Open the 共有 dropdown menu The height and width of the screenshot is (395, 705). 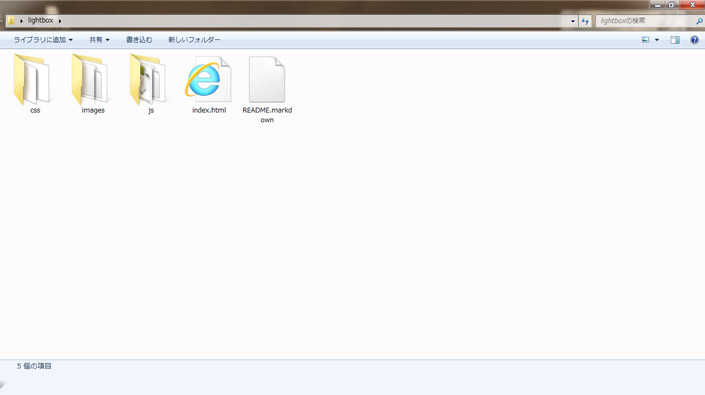(x=99, y=40)
